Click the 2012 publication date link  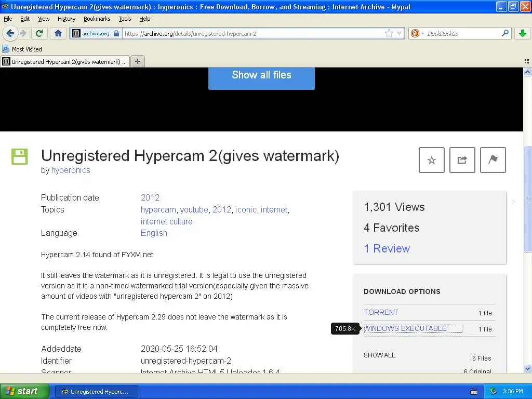pos(150,197)
